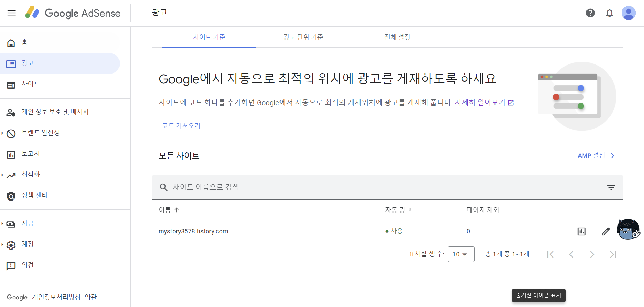Click the 지급 payment icon
Screen dimensions: 644x307
[x=11, y=224]
